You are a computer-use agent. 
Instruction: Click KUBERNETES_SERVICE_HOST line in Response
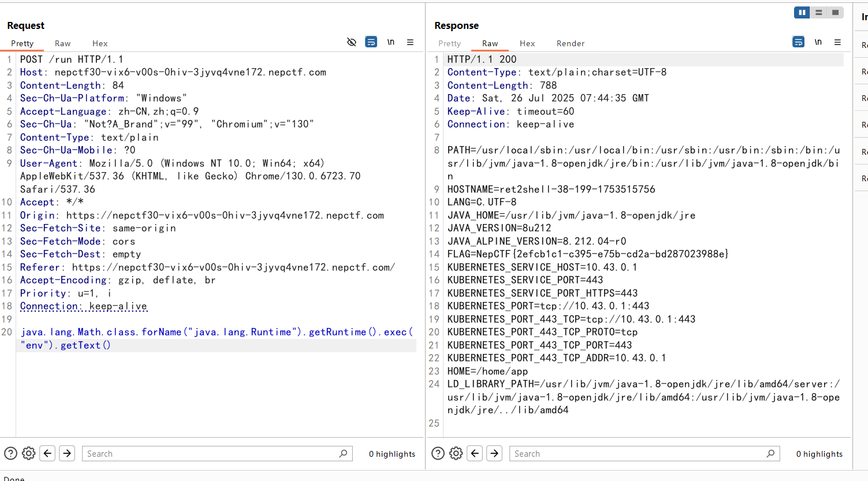tap(542, 267)
